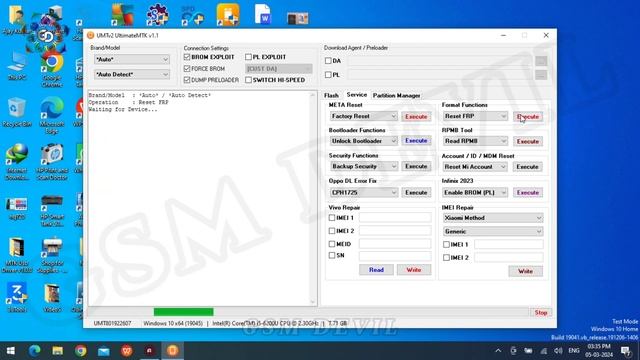Open the Unlock Bootloader dropdown
640x360 pixels.
click(363, 141)
